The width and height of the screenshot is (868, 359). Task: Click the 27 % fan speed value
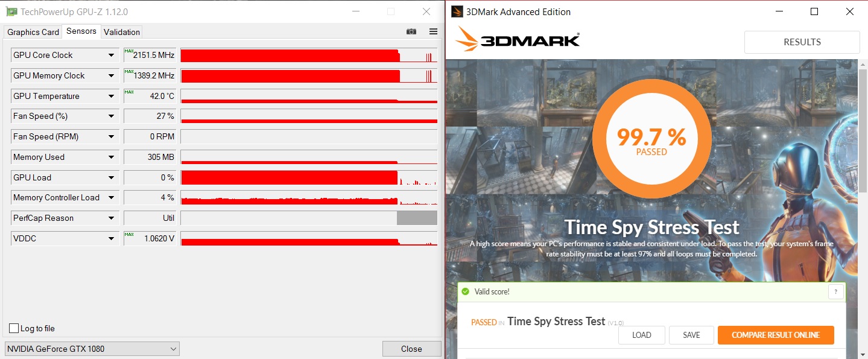150,116
